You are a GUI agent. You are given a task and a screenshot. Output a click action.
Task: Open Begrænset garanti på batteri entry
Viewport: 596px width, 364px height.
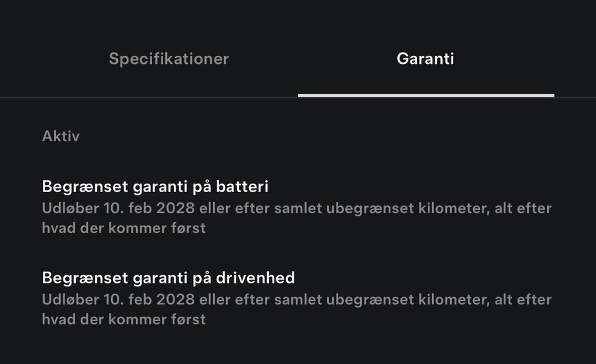pos(155,185)
